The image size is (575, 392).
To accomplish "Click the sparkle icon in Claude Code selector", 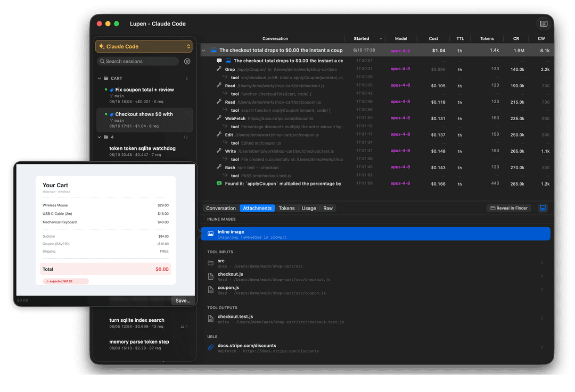I will click(102, 46).
